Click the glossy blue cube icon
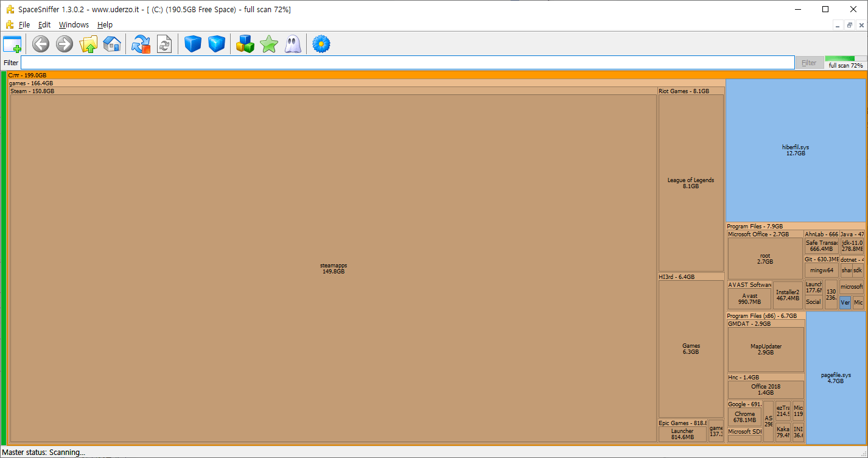Image resolution: width=868 pixels, height=458 pixels. 217,44
